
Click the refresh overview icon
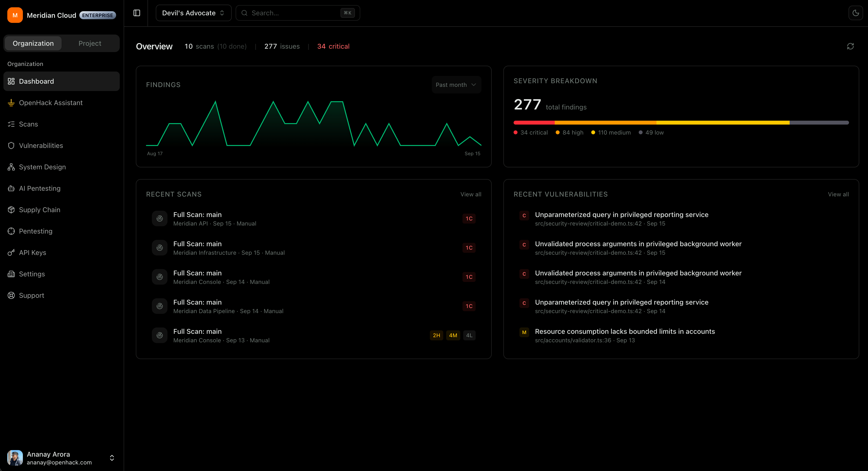pos(850,46)
